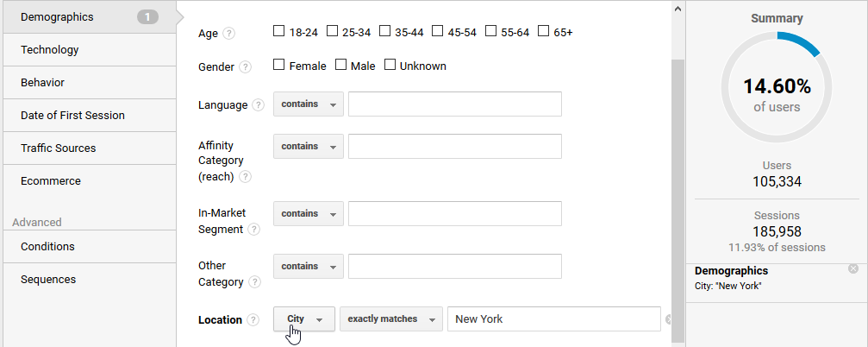Click the Other Category help icon
Image resolution: width=868 pixels, height=347 pixels.
pos(254,282)
